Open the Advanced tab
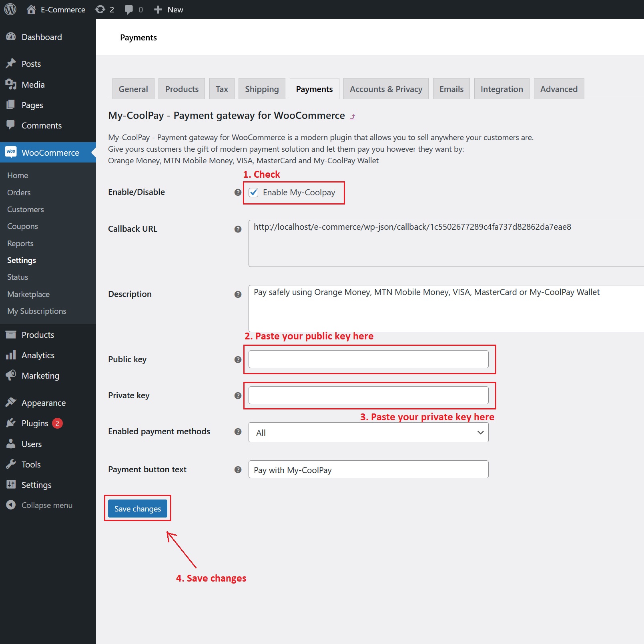 [559, 89]
